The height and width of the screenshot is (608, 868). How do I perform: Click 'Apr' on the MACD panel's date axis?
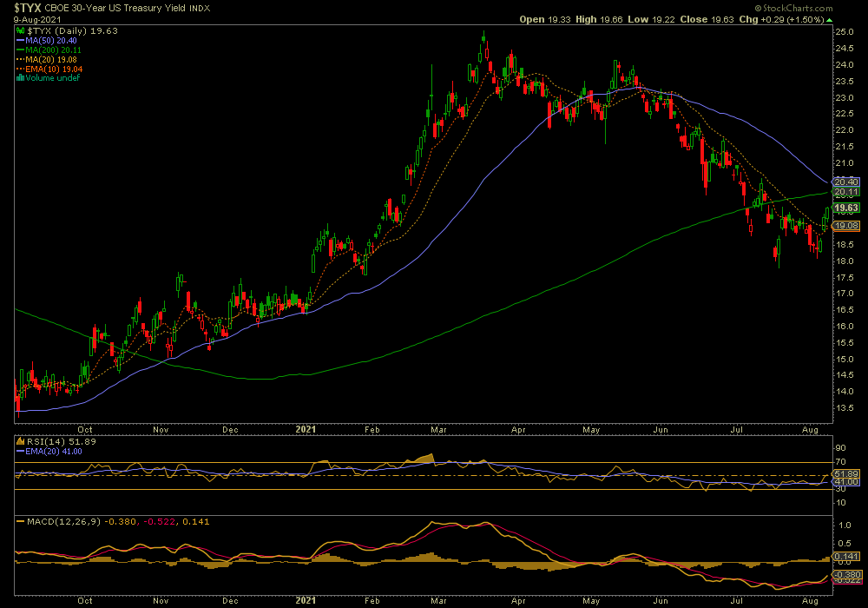[x=518, y=601]
